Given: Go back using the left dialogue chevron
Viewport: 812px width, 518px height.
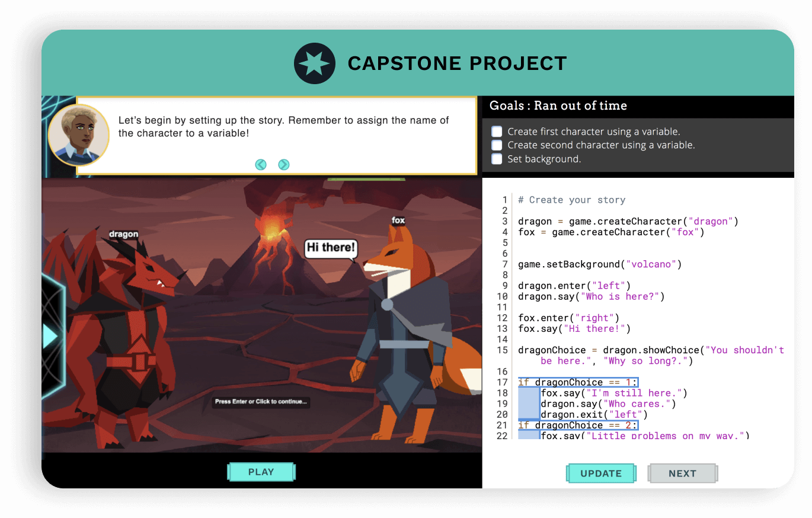Looking at the screenshot, I should click(261, 165).
